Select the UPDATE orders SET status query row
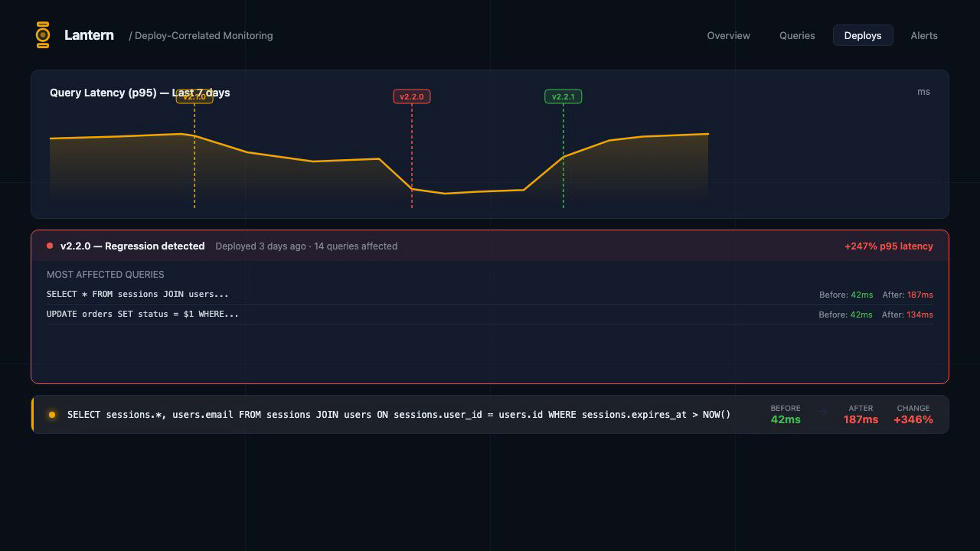Screen dimensions: 980x551 [144, 314]
